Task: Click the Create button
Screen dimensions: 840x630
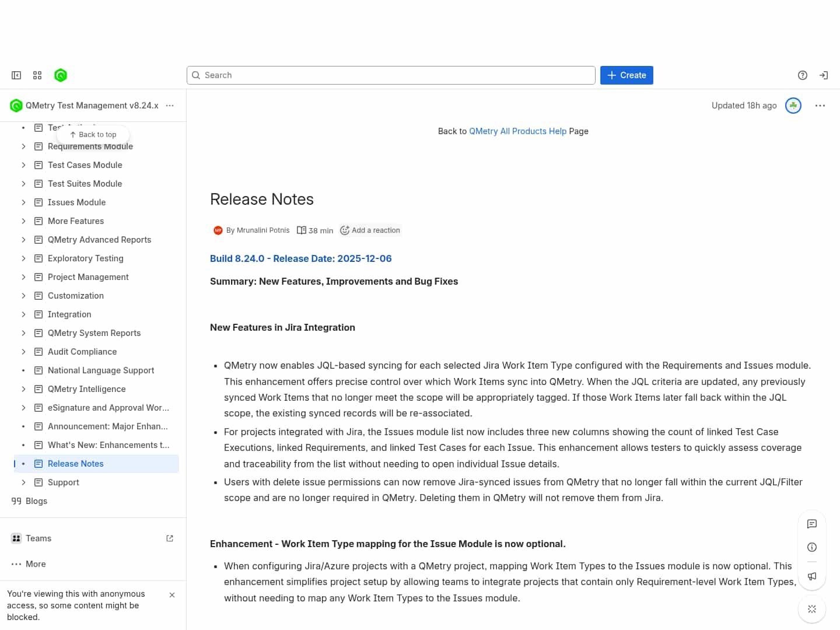Action: pos(626,75)
